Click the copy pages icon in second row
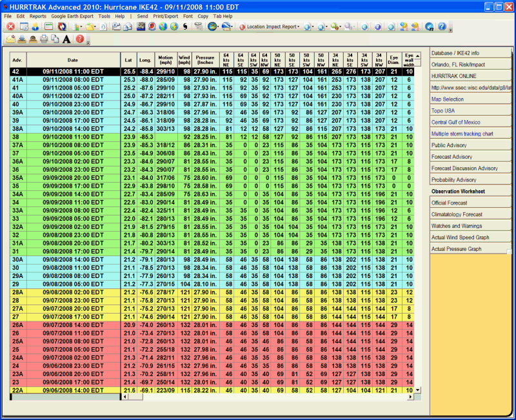Image resolution: width=516 pixels, height=420 pixels. click(x=55, y=39)
